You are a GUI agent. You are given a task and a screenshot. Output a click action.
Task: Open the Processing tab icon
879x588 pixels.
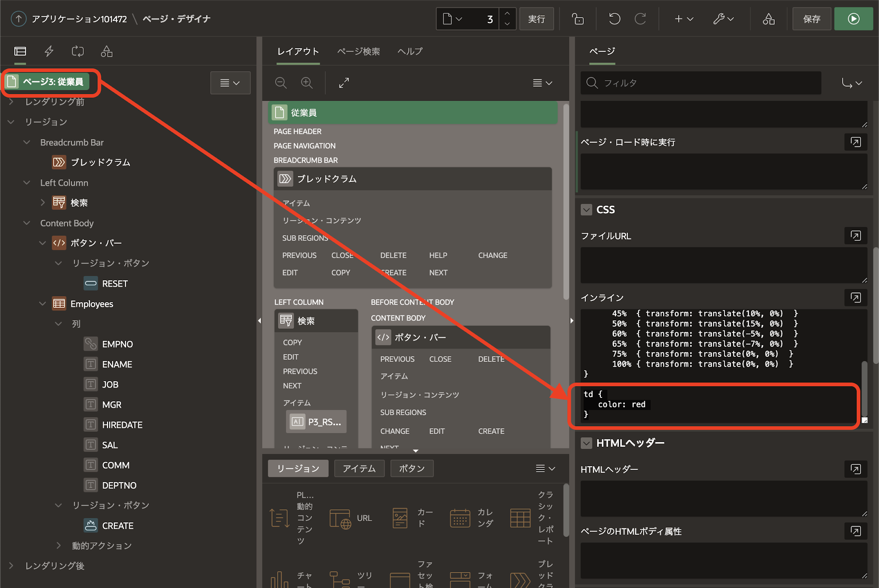[x=78, y=52]
